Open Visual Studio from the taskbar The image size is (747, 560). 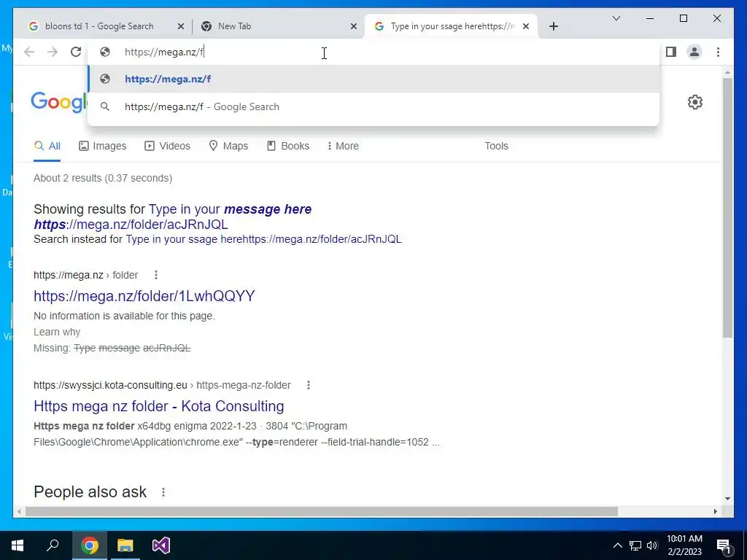[161, 545]
